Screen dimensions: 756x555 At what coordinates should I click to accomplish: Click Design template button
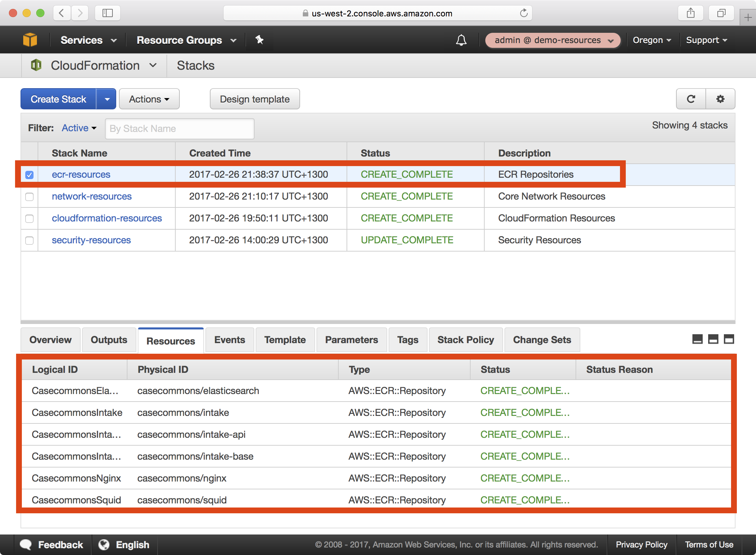pyautogui.click(x=255, y=99)
